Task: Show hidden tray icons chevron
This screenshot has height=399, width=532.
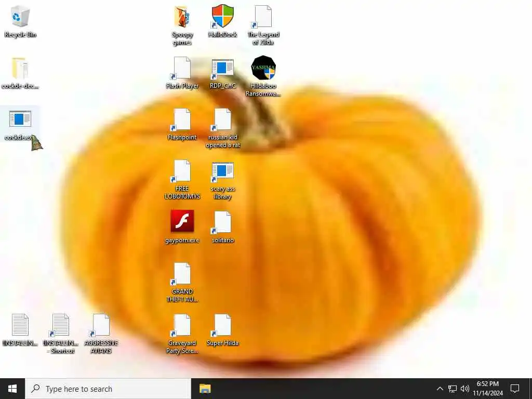Action: [440, 389]
